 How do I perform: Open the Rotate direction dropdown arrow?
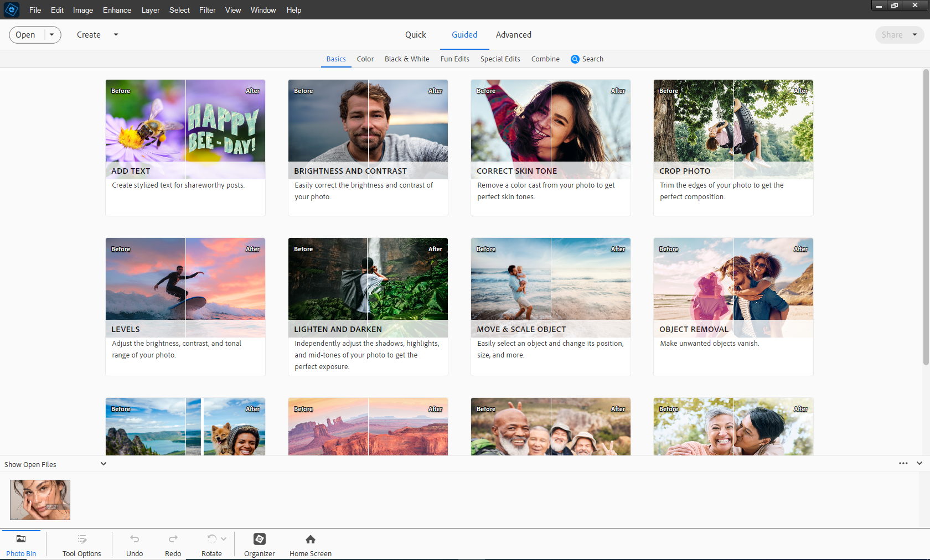click(224, 538)
